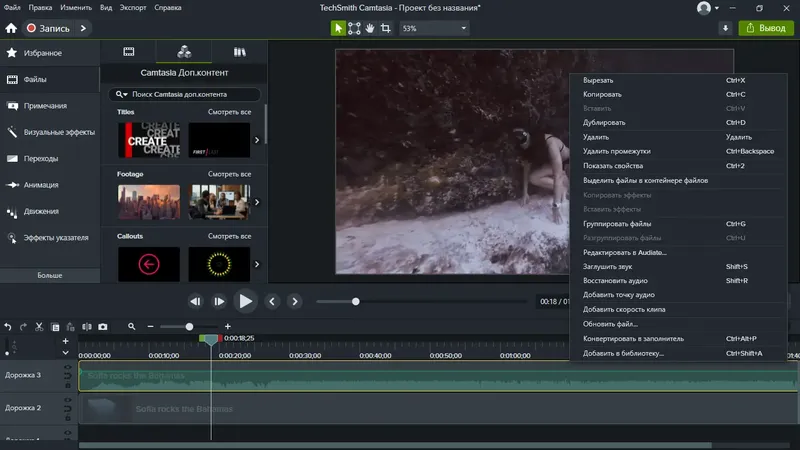
Task: Click the timeline zoom slider handle
Action: [x=189, y=326]
